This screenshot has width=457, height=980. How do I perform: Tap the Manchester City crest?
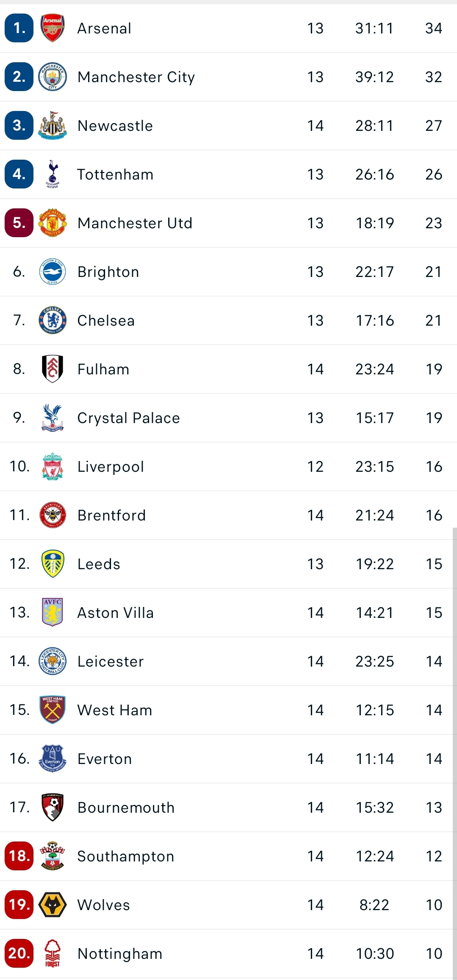[x=53, y=77]
